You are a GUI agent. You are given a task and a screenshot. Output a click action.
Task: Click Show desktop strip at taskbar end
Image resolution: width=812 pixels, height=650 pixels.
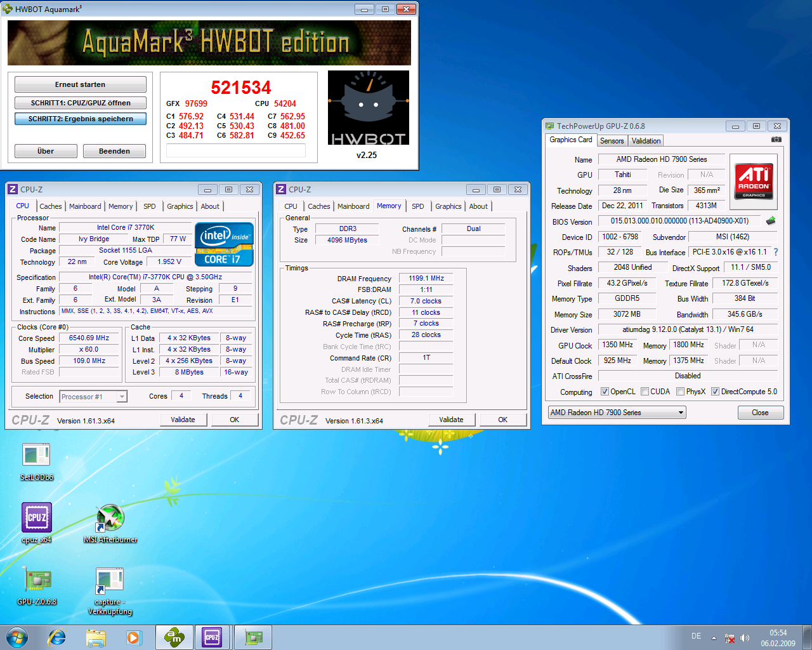click(807, 637)
